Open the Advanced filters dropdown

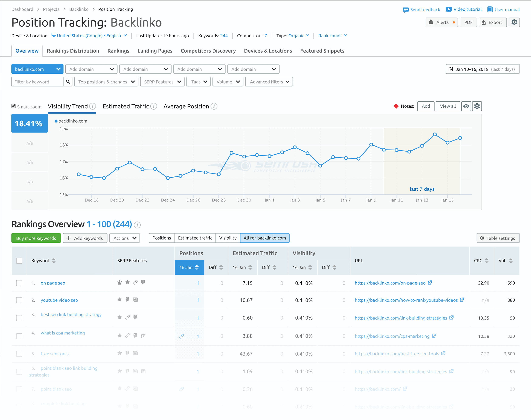tap(269, 82)
